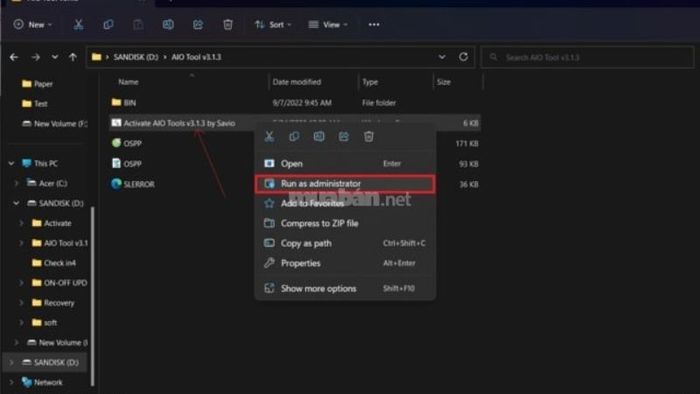Sort by the Type column header

[370, 82]
